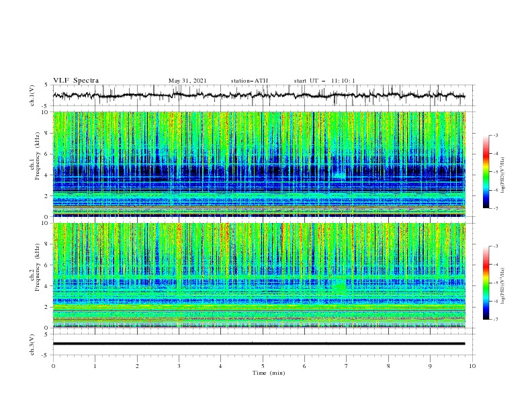Viewport: 532px width, 411px height.
Task: Click the bright emission patch near 7 min in ch.2
Action: [x=339, y=286]
